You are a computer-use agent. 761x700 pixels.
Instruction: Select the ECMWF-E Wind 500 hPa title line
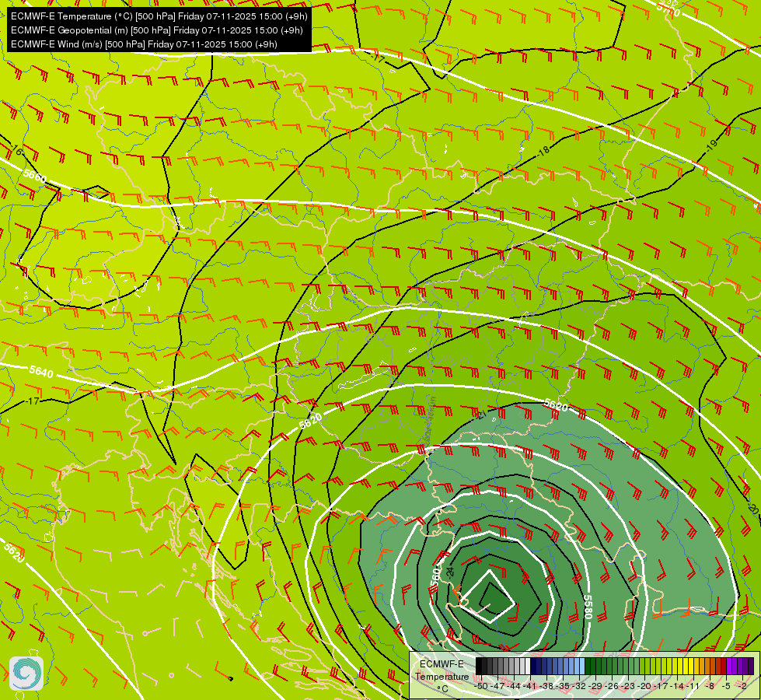pos(144,44)
